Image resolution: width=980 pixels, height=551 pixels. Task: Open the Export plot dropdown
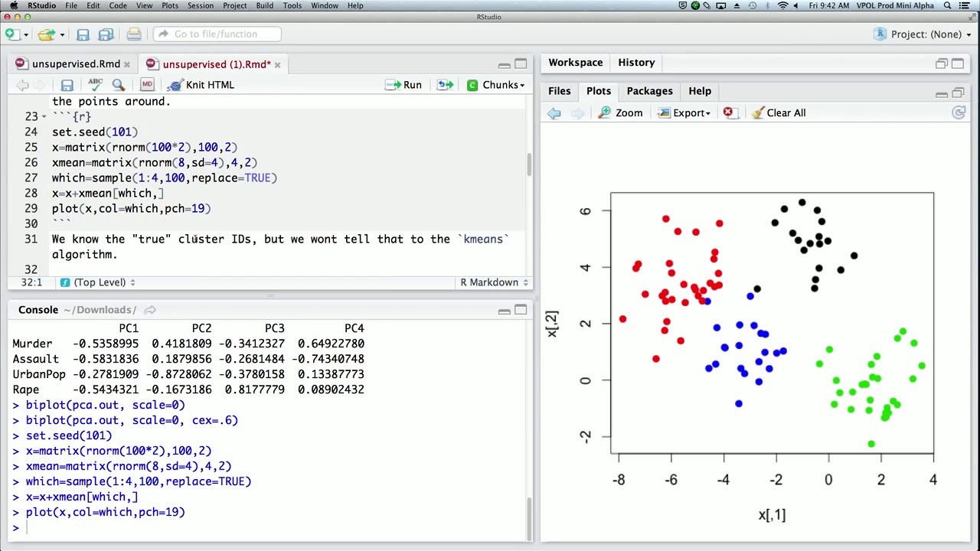click(684, 113)
